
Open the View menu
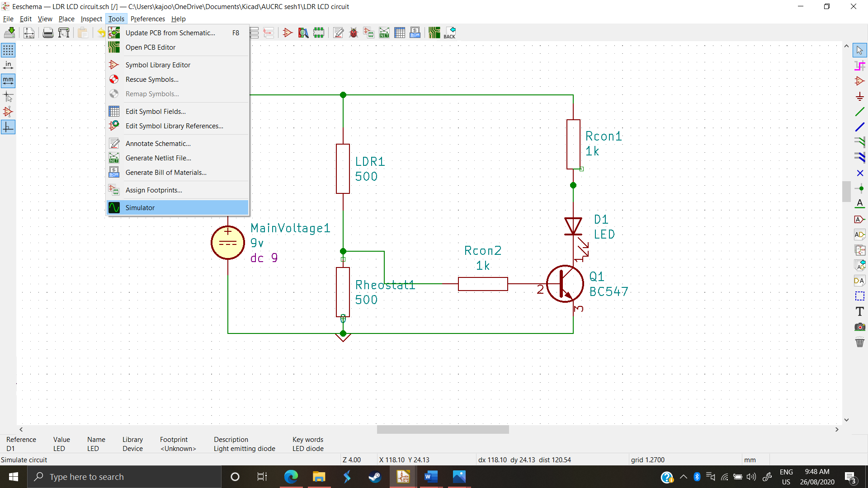pos(45,19)
